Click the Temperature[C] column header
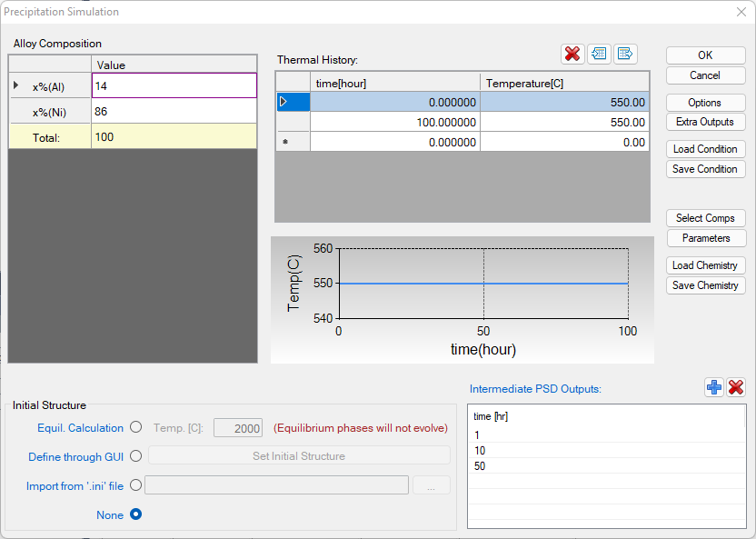The width and height of the screenshot is (756, 539). 564,83
